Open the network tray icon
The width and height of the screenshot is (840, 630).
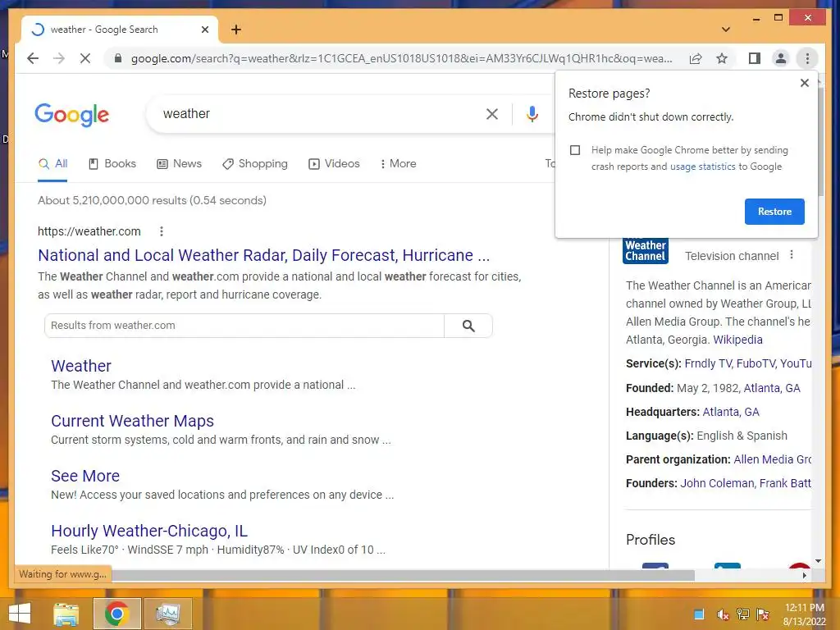743,614
